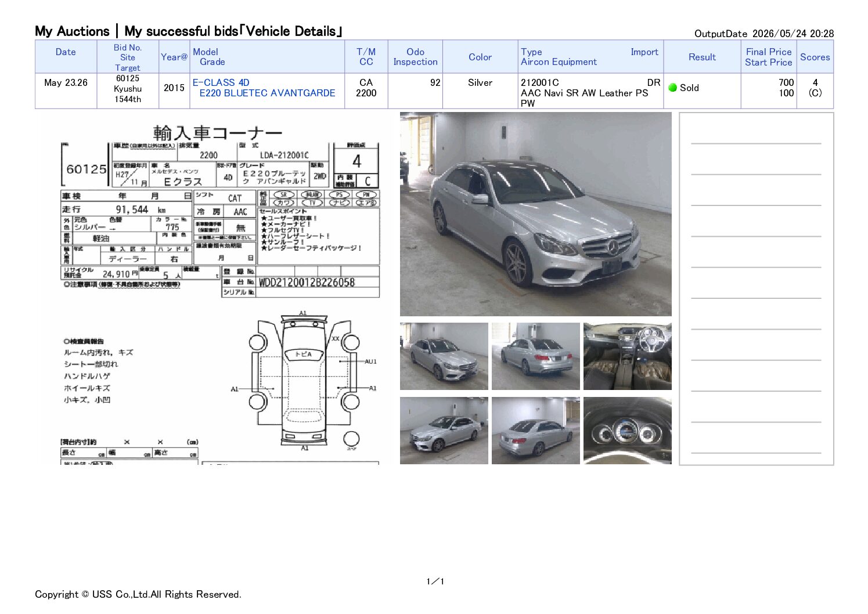Image resolution: width=868 pixels, height=614 pixels.
Task: Select the Sold result text
Action: click(689, 88)
